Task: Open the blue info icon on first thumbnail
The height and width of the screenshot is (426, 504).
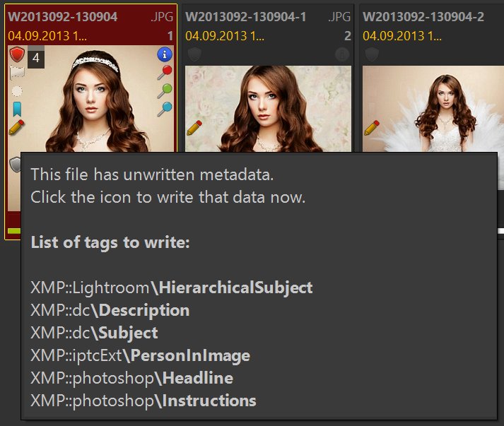Action: click(165, 54)
